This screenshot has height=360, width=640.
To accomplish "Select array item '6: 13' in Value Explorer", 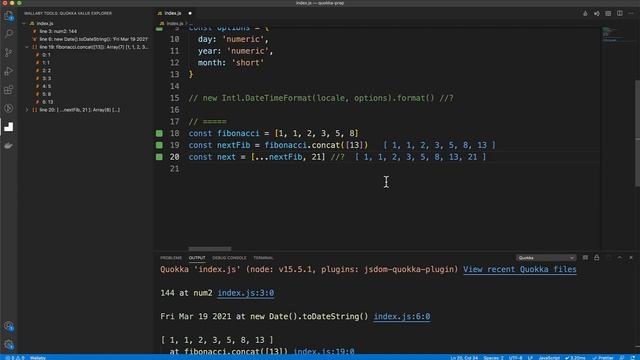I will [x=48, y=102].
